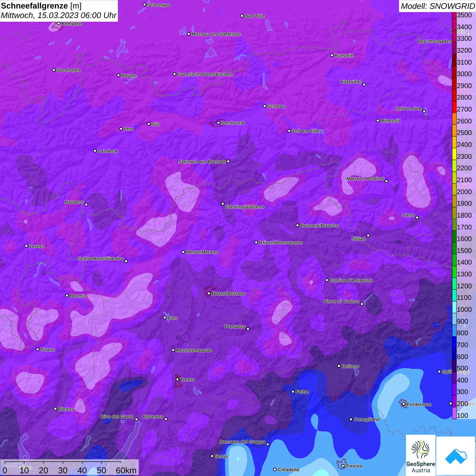Click the Belluno location dot
Screen dimensions: 476x476
point(339,366)
